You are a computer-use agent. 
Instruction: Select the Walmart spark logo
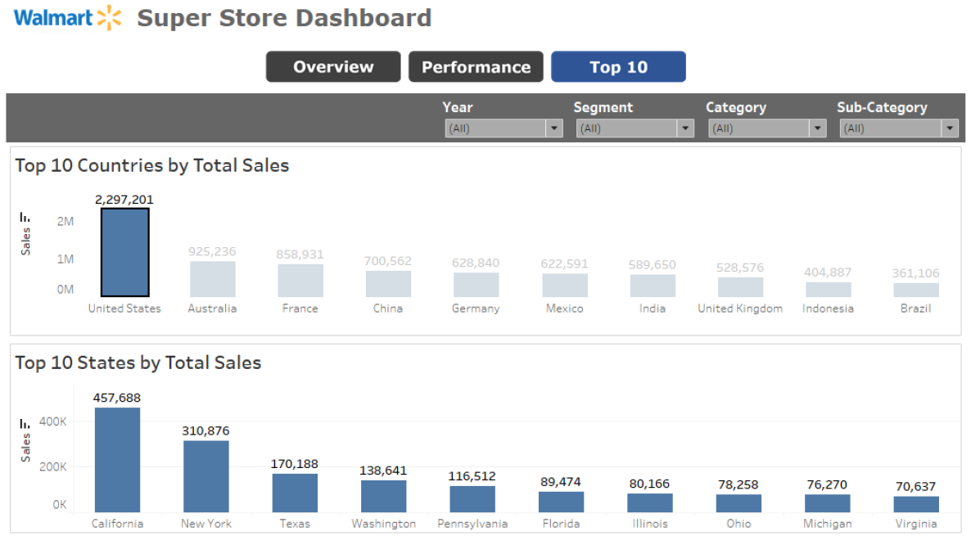point(109,17)
